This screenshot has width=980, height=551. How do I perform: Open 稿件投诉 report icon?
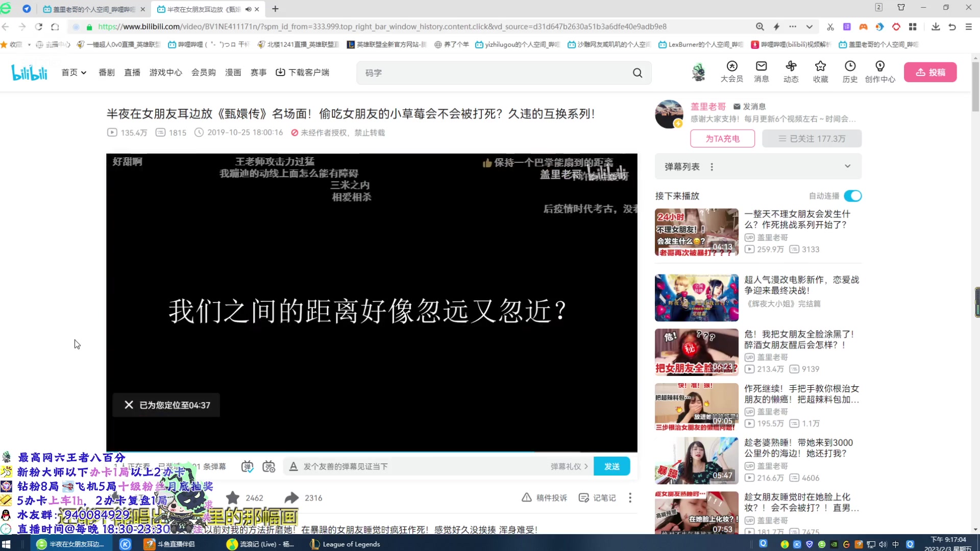544,498
